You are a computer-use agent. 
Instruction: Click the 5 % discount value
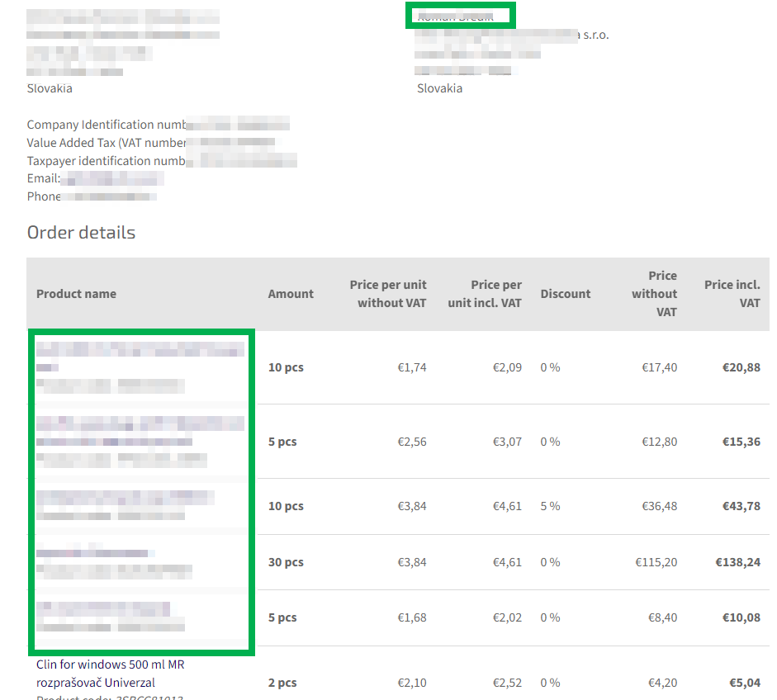(x=550, y=506)
